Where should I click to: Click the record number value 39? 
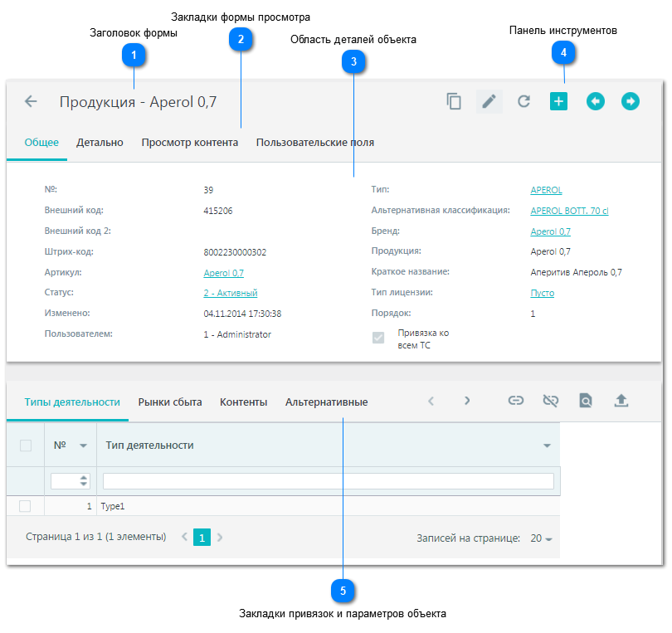[208, 190]
